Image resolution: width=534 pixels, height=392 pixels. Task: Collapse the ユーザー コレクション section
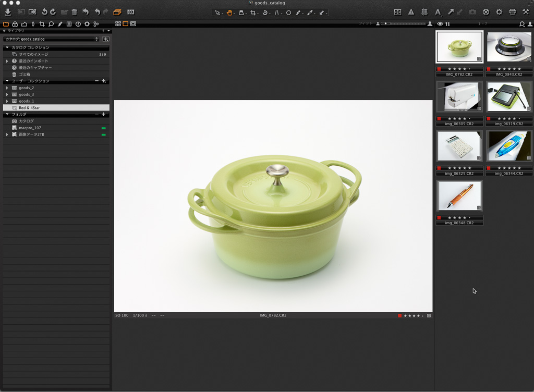click(7, 81)
